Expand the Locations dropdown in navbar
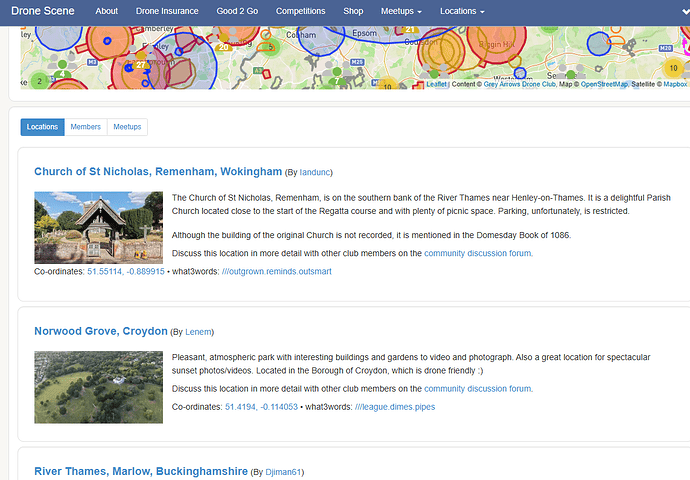 462,11
